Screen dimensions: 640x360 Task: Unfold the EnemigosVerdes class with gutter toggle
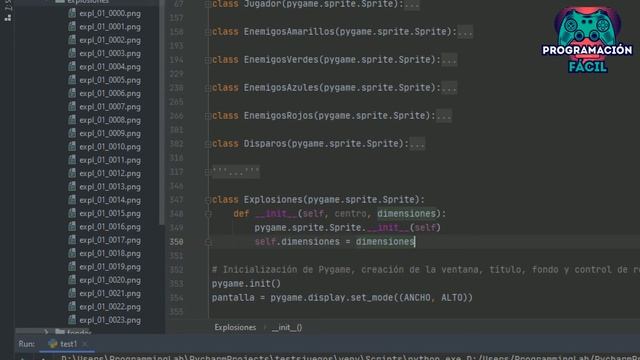[x=208, y=60]
